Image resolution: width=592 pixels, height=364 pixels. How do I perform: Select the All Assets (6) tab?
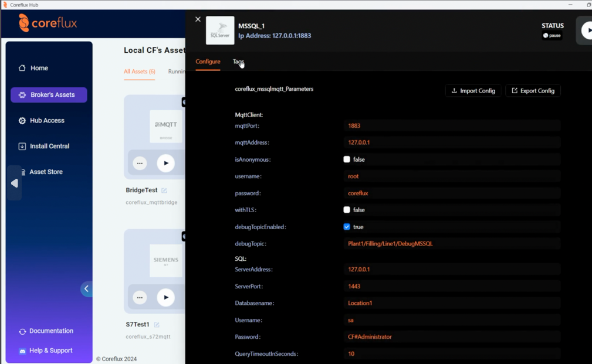[139, 72]
